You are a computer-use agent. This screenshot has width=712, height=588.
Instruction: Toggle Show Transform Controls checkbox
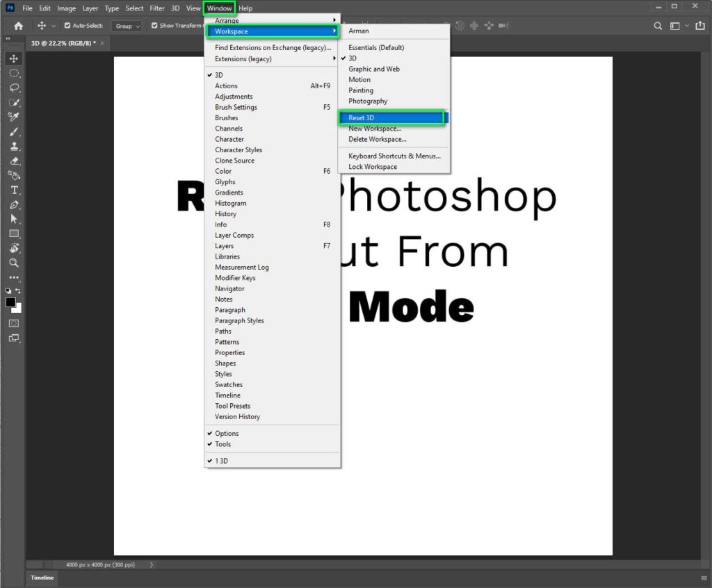coord(154,26)
